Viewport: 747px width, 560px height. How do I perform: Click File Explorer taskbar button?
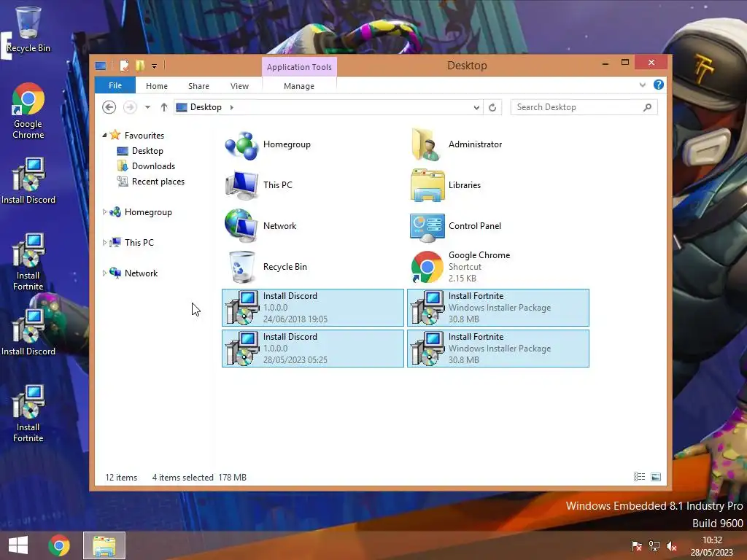[104, 545]
